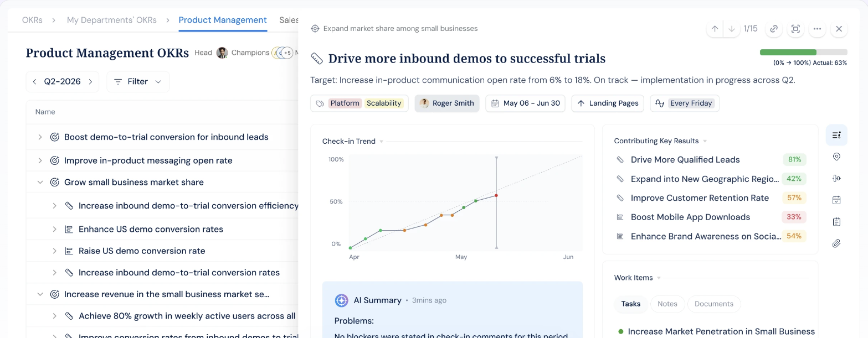Go to previous quarter with left arrow
Image resolution: width=868 pixels, height=338 pixels.
(34, 81)
